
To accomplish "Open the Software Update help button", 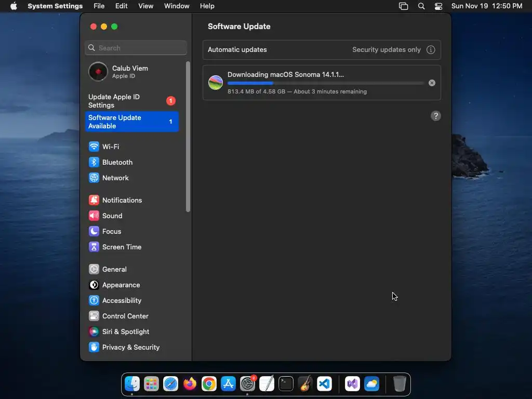I will (436, 116).
